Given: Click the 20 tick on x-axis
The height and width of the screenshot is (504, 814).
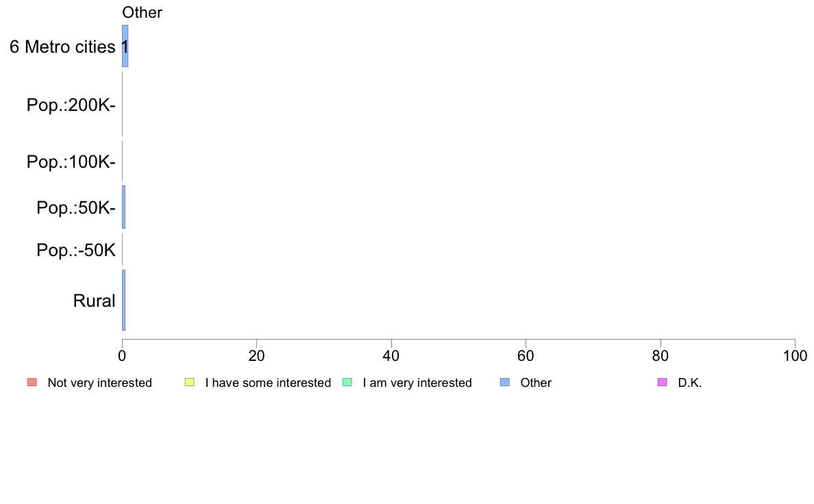Looking at the screenshot, I should [x=256, y=355].
